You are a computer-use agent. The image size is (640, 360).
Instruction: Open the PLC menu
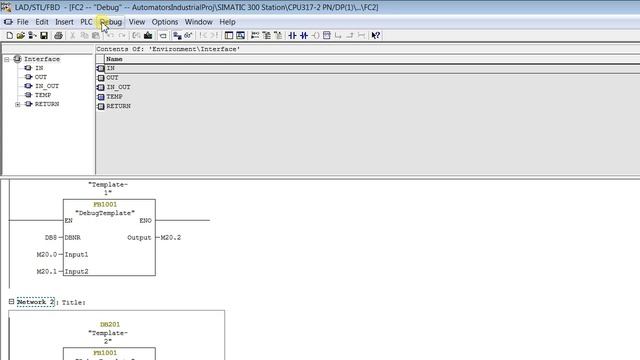86,22
